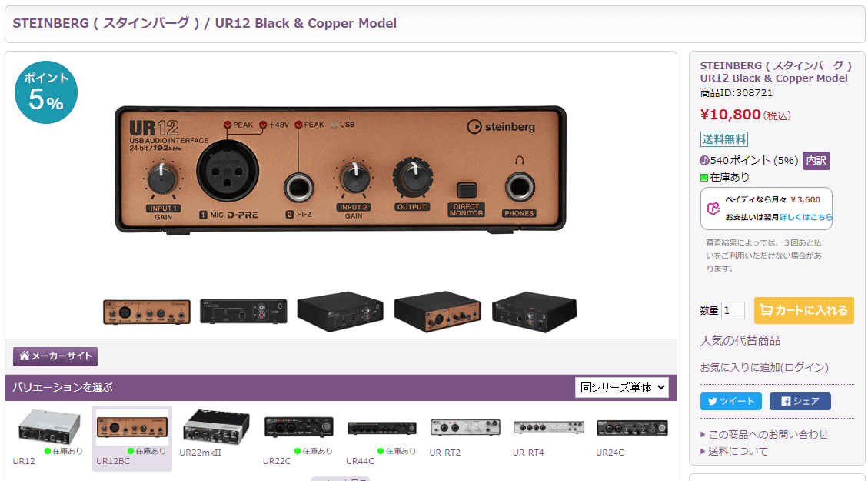Viewport: 868px width, 481px height.
Task: Click the ペイディなら月々 ¥3,600 text
Action: pos(773,200)
